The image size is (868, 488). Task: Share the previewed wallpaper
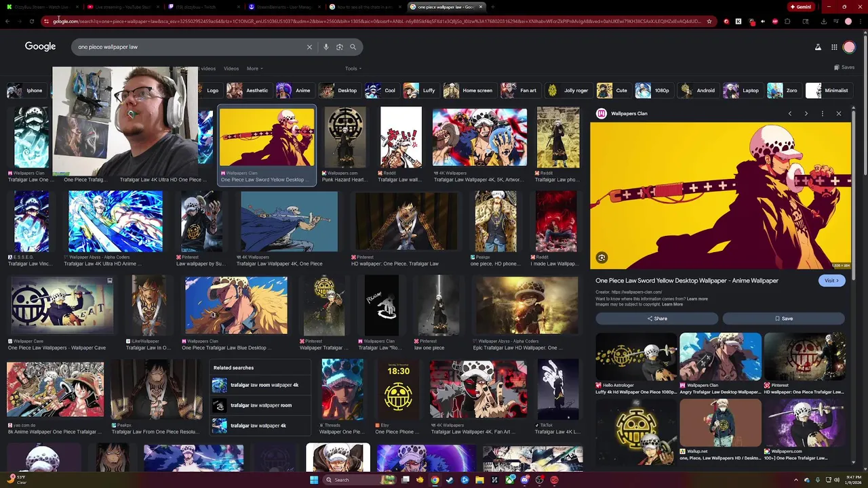pyautogui.click(x=656, y=319)
